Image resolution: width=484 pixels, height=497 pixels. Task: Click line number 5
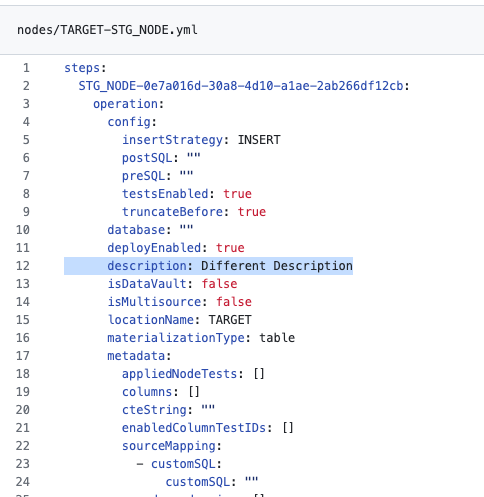tap(26, 140)
